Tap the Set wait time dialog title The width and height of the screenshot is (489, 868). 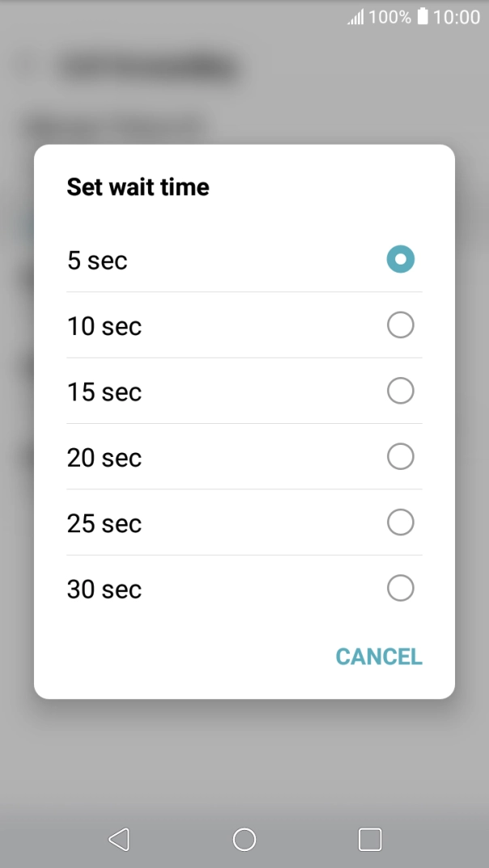pos(138,187)
